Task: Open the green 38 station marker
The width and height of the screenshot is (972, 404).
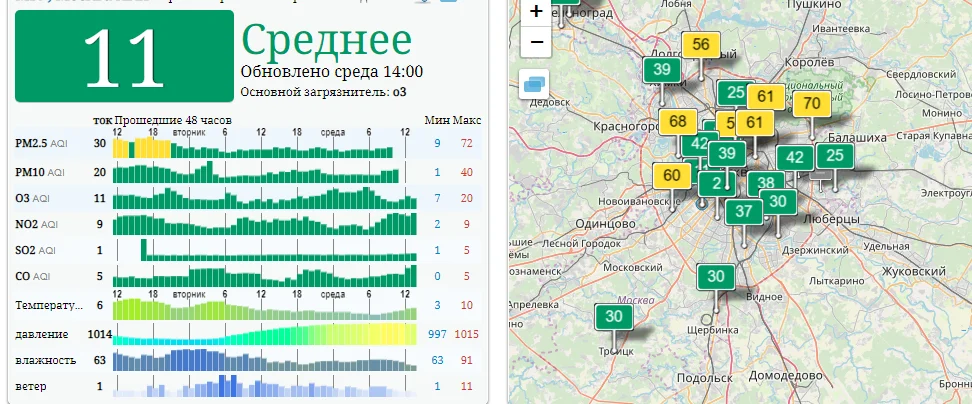Action: (x=766, y=182)
